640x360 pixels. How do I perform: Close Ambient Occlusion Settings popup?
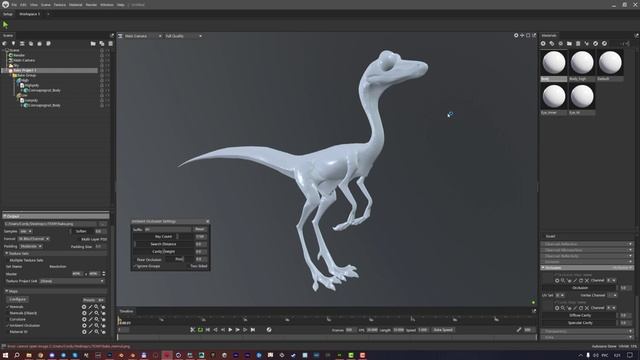(207, 221)
